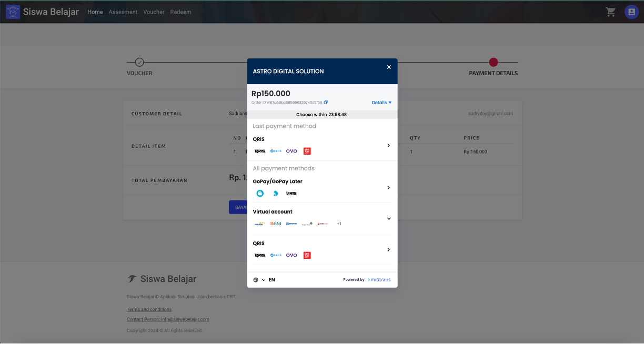Expand the Details dropdown for order

coord(381,103)
